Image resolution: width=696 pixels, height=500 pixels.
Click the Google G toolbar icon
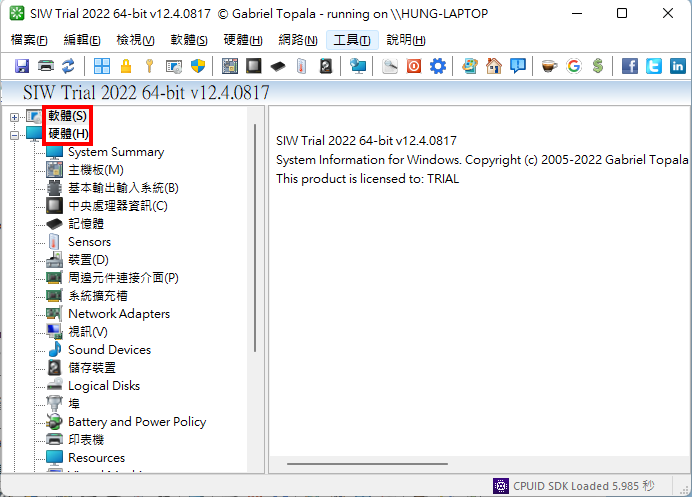click(573, 67)
